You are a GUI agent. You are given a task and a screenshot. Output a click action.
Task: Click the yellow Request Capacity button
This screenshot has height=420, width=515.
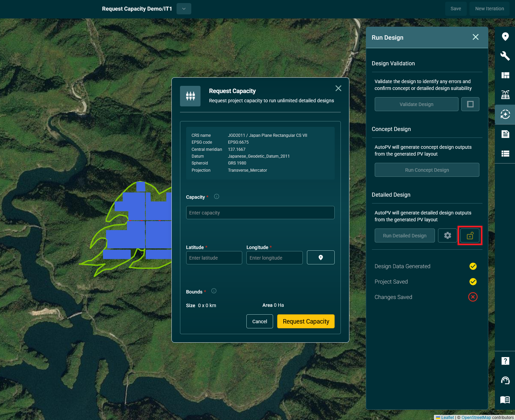tap(306, 321)
